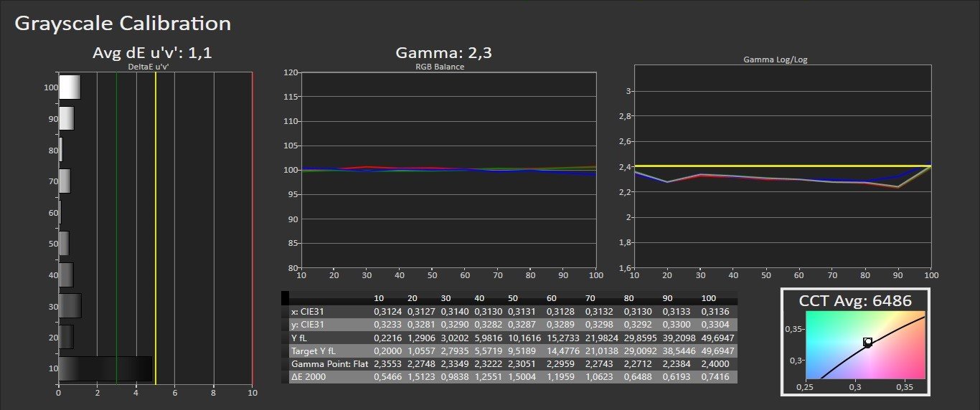
Task: Select the "x: CIE31" row label
Action: tap(308, 312)
